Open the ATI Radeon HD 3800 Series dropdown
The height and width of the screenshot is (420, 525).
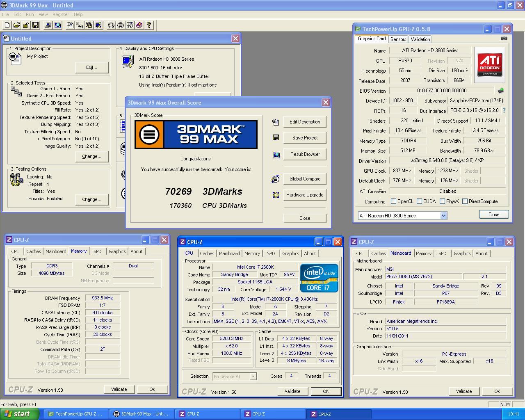click(443, 215)
